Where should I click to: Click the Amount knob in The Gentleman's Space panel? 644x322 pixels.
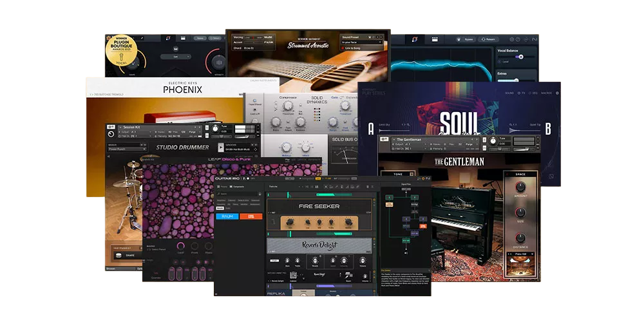tap(520, 187)
